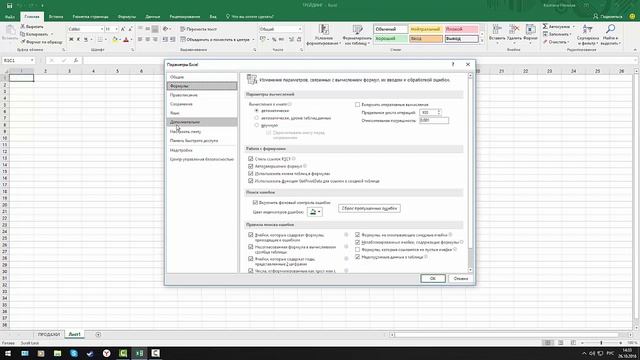Select Общие in options sidebar
Image resolution: width=640 pixels, height=360 pixels.
(x=202, y=77)
